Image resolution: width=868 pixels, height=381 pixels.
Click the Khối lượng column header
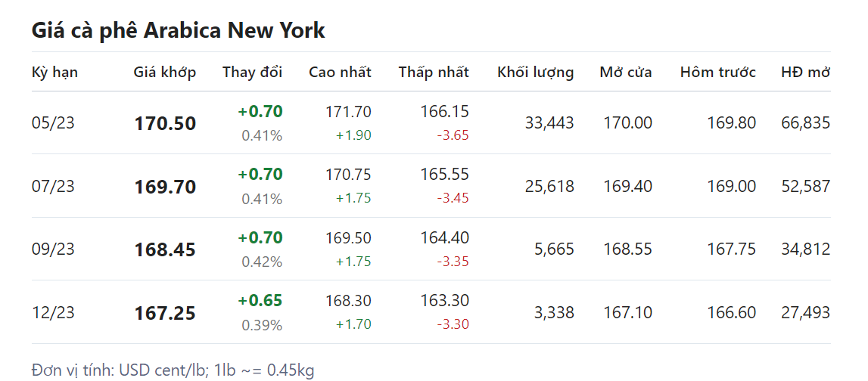click(535, 73)
